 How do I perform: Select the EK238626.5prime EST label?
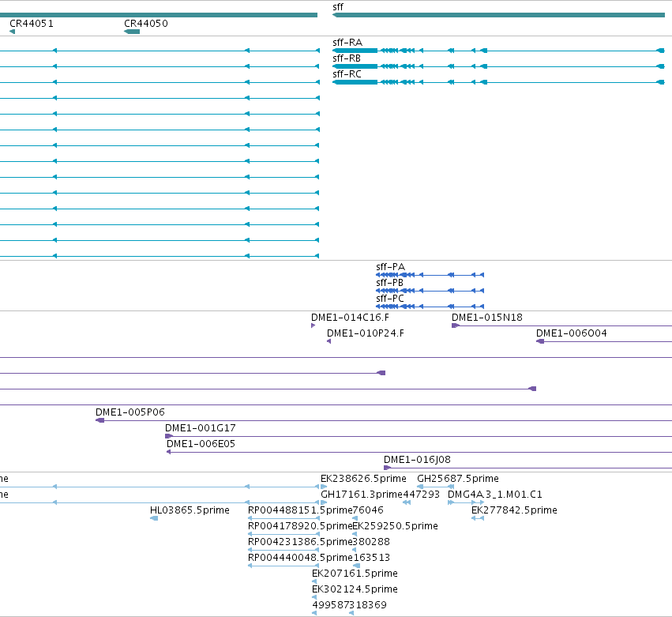pos(363,479)
